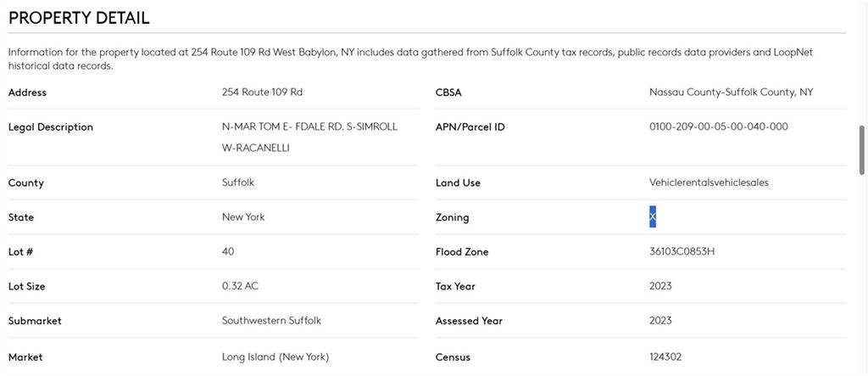Click the Legal Description label
The width and height of the screenshot is (868, 376).
51,127
